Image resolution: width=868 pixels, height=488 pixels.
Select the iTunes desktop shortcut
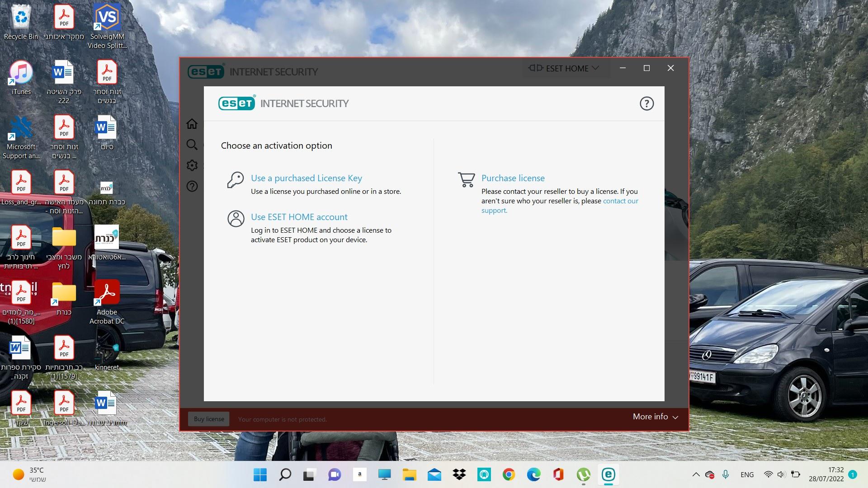[21, 78]
